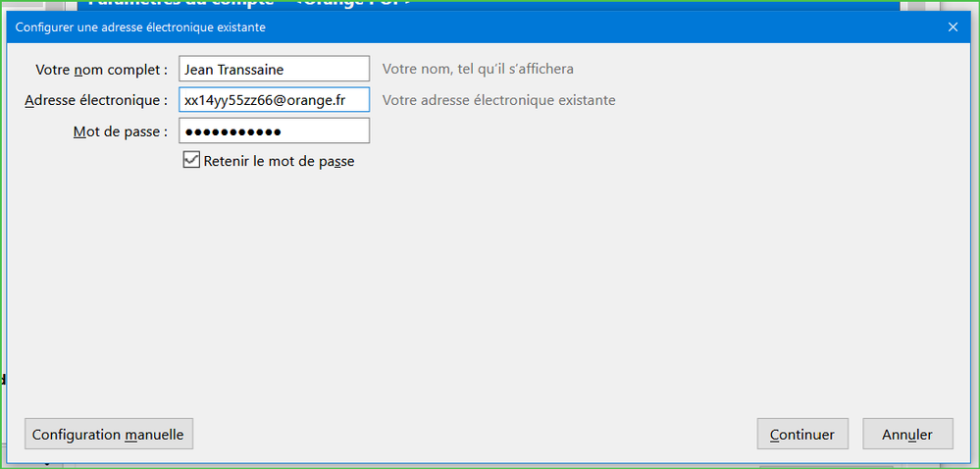
Task: Click the hint 'Votre nom, tel qu'il s'affichera'
Action: pos(478,69)
